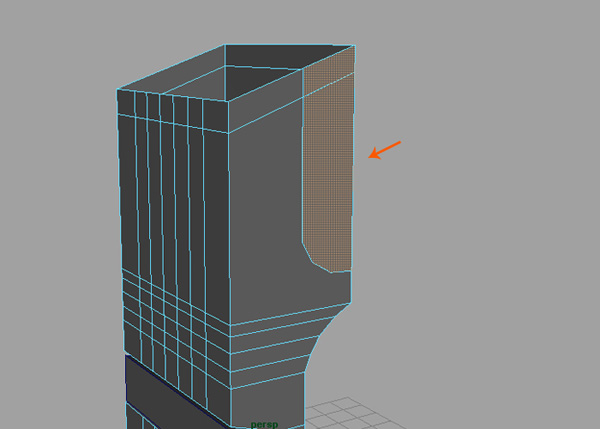Click the persp camera label

coord(264,424)
